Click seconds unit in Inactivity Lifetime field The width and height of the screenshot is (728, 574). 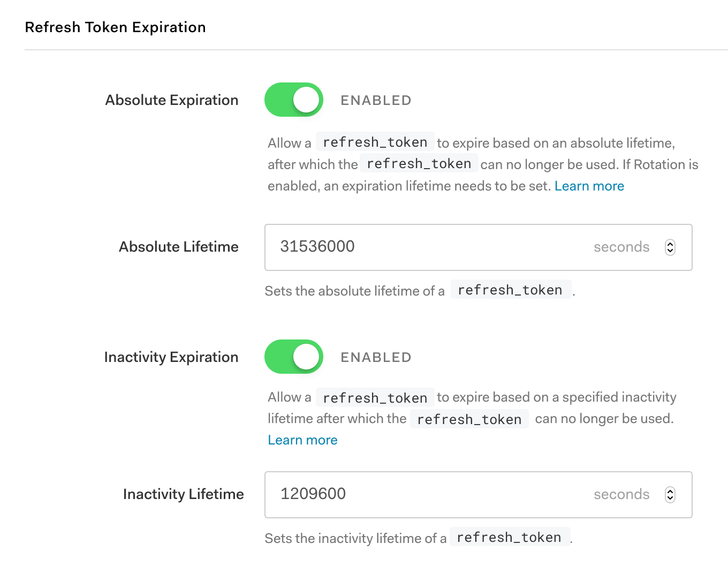[x=621, y=494]
